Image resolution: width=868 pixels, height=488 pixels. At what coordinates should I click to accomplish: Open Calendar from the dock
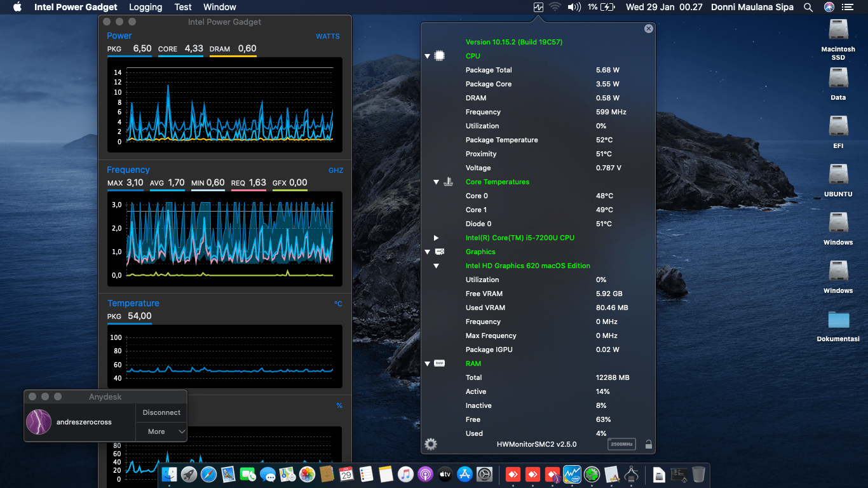click(x=346, y=474)
